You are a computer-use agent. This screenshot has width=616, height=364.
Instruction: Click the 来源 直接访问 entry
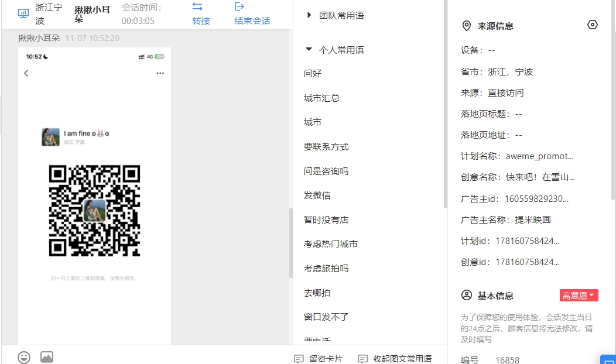coord(492,92)
